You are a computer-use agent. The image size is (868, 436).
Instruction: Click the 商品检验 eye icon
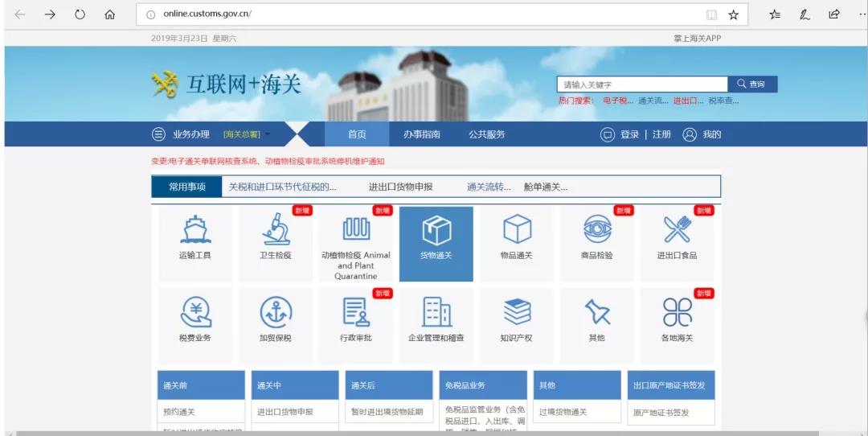click(x=596, y=231)
